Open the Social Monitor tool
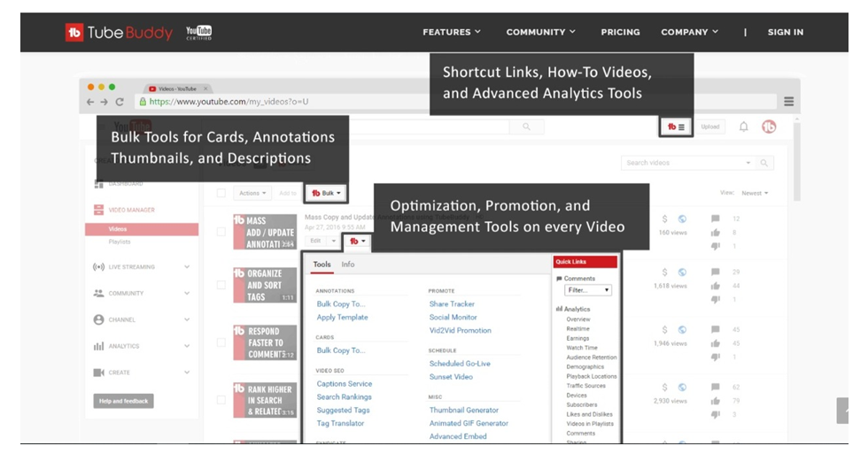This screenshot has width=868, height=454. click(x=453, y=317)
